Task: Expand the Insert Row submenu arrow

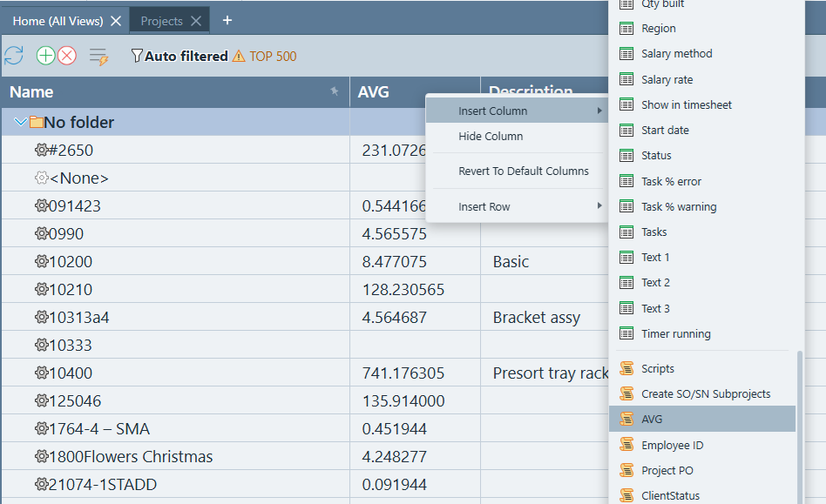Action: click(599, 205)
